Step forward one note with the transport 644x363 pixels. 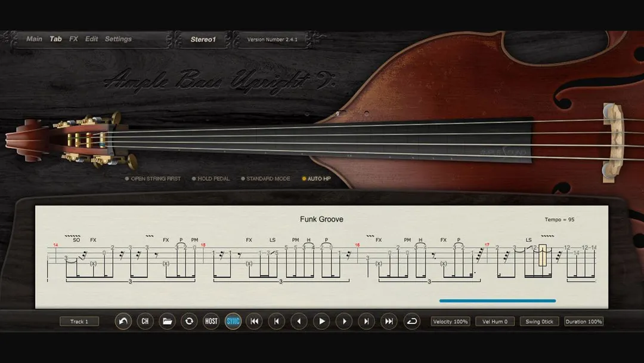point(344,321)
